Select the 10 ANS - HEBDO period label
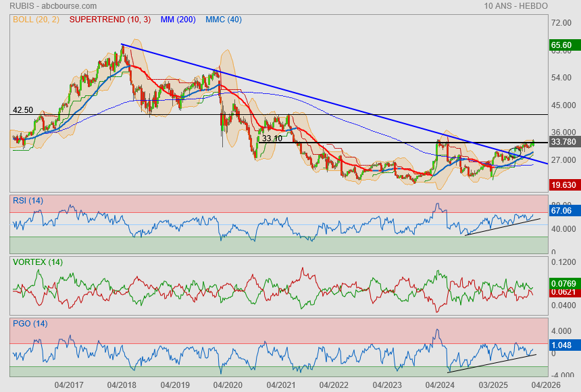 point(515,6)
